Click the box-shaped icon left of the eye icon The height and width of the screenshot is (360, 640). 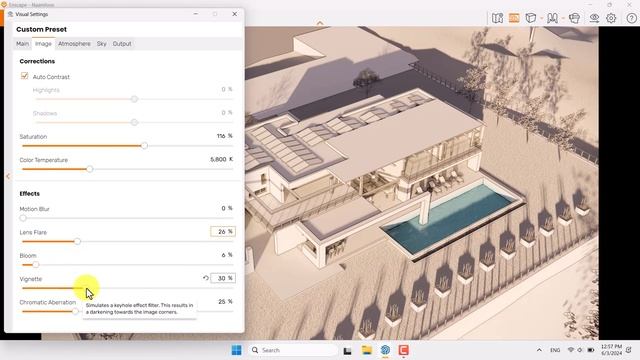tap(574, 18)
